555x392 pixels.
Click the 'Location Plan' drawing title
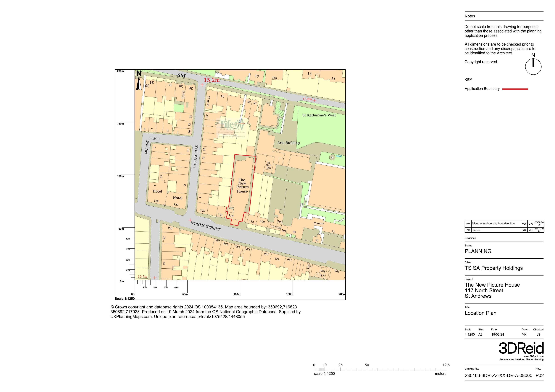(x=480, y=313)
